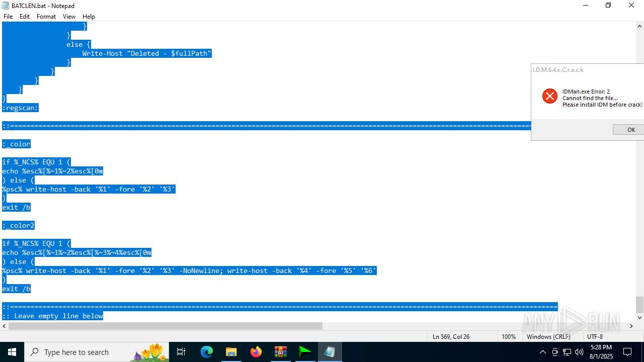
Task: Open the File menu
Action: (x=8, y=17)
